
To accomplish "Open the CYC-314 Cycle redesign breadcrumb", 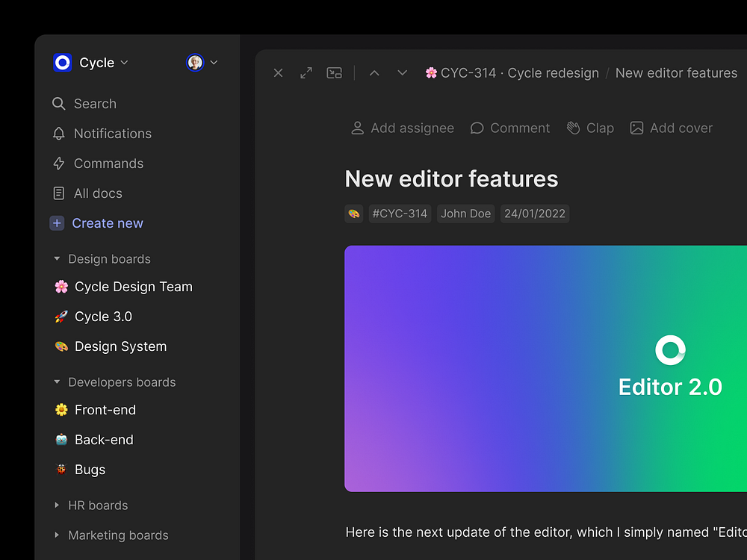I will click(512, 73).
